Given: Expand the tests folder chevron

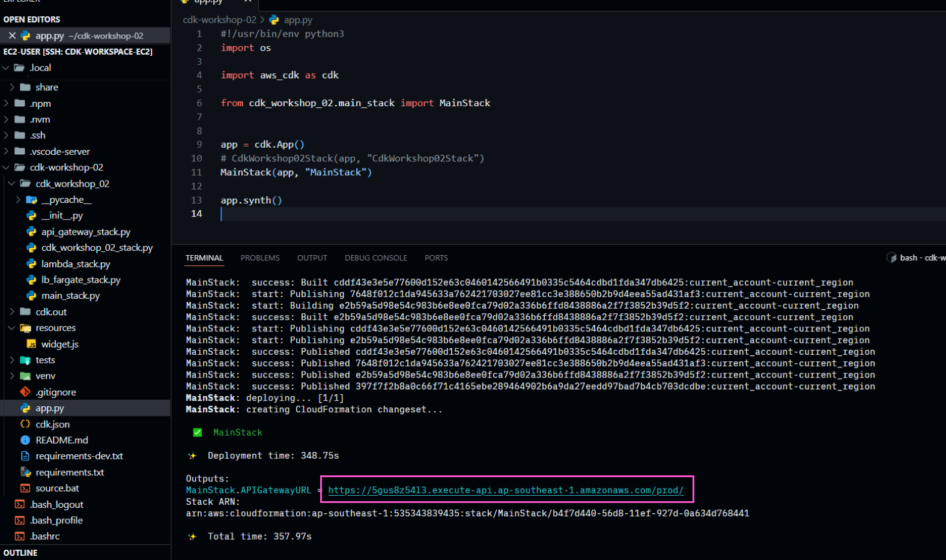Looking at the screenshot, I should [12, 360].
